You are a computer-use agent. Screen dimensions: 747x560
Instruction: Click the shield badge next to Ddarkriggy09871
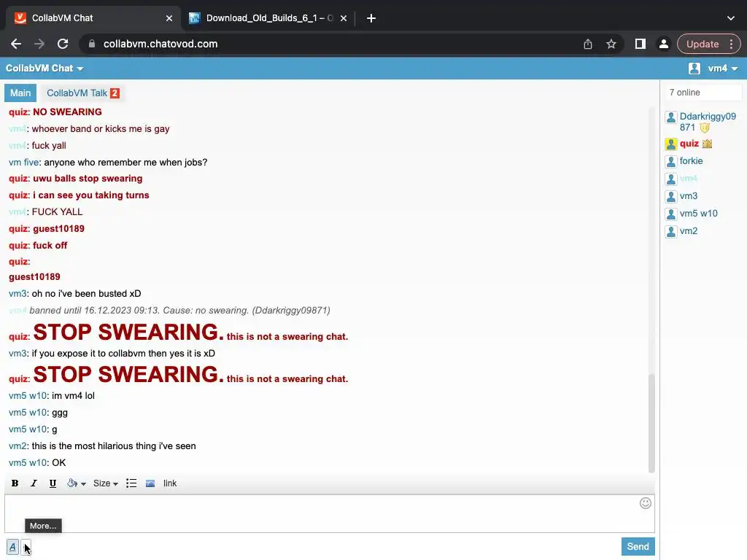(705, 128)
